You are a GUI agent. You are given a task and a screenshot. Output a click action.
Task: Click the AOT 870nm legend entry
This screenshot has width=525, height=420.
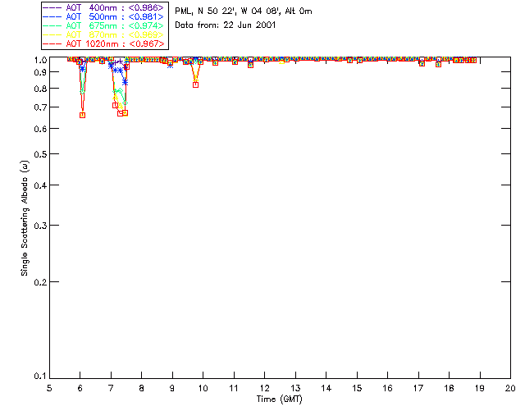tap(103, 34)
